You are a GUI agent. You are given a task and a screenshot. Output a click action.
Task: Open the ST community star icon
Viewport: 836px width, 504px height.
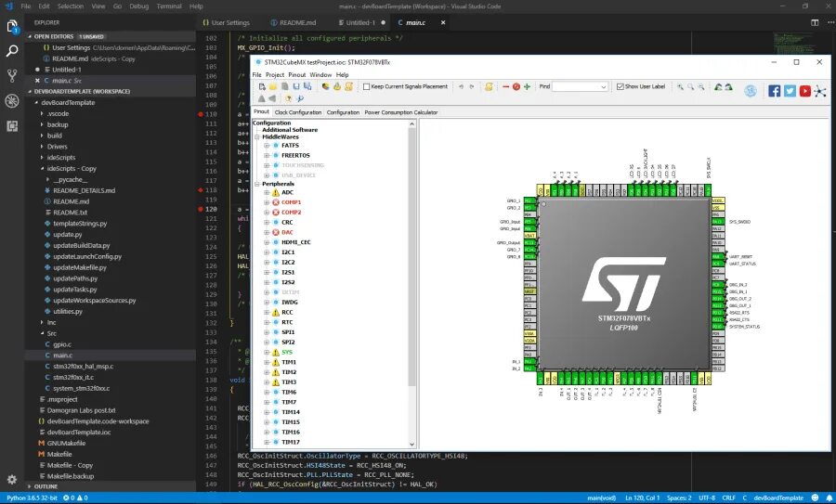[x=820, y=91]
